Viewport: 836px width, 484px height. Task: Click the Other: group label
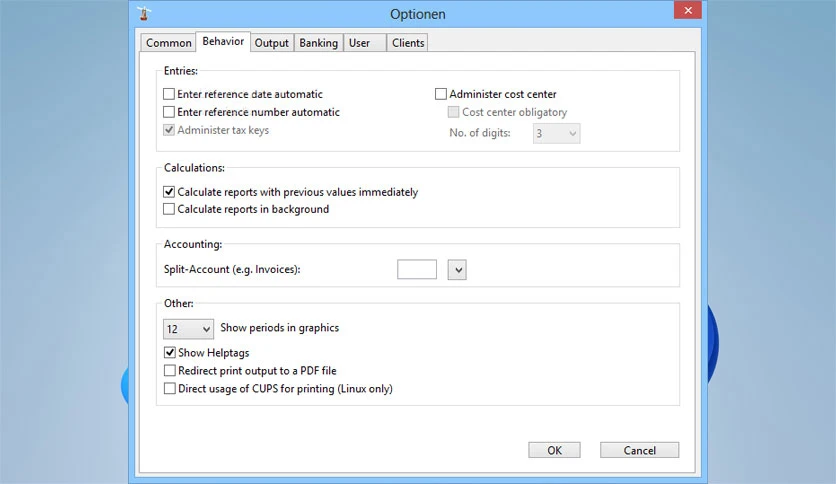179,303
